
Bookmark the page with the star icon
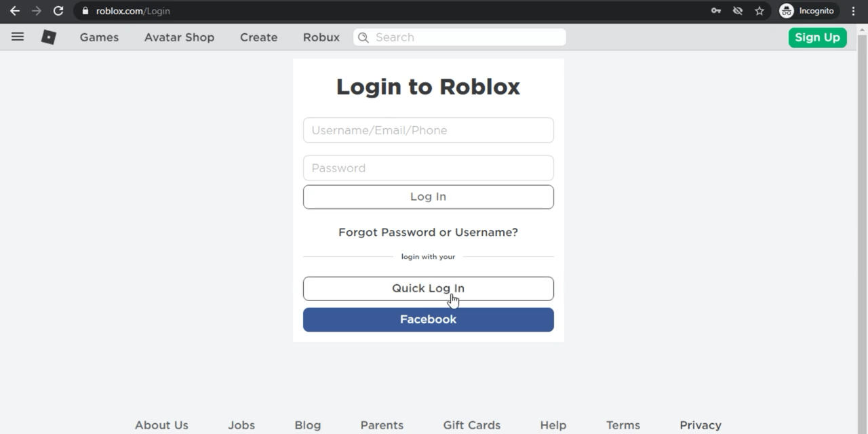pyautogui.click(x=759, y=11)
